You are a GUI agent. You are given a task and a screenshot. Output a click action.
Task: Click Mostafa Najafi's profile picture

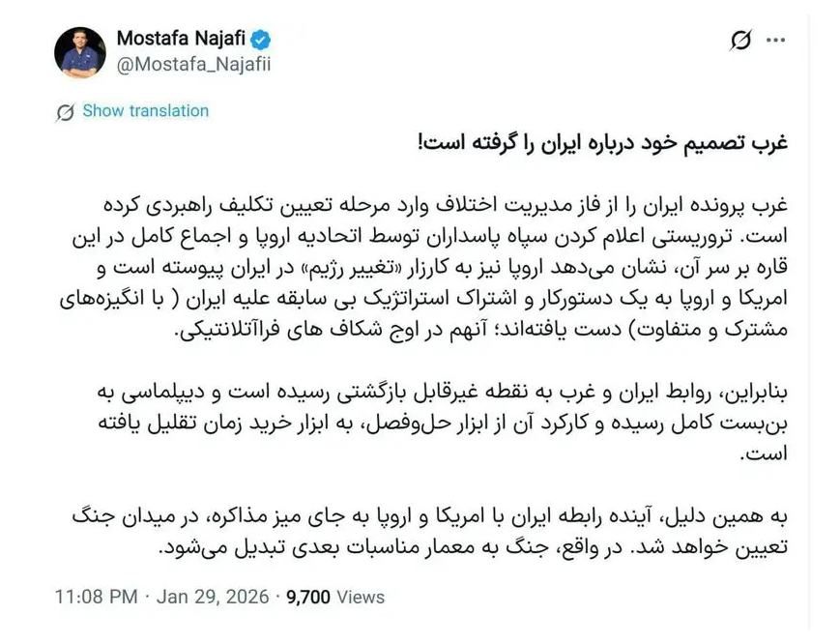click(80, 49)
